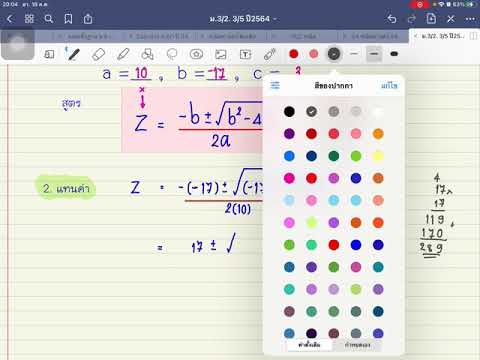Select the Shapes tool
Screen dimensions: 480x360
pos(147,54)
